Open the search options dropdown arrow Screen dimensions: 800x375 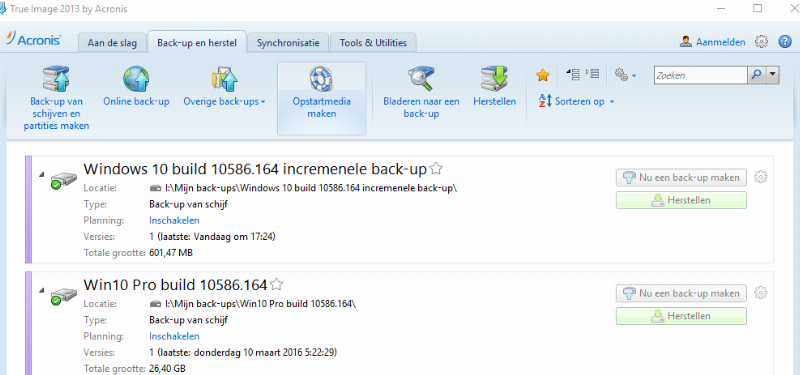(x=772, y=76)
